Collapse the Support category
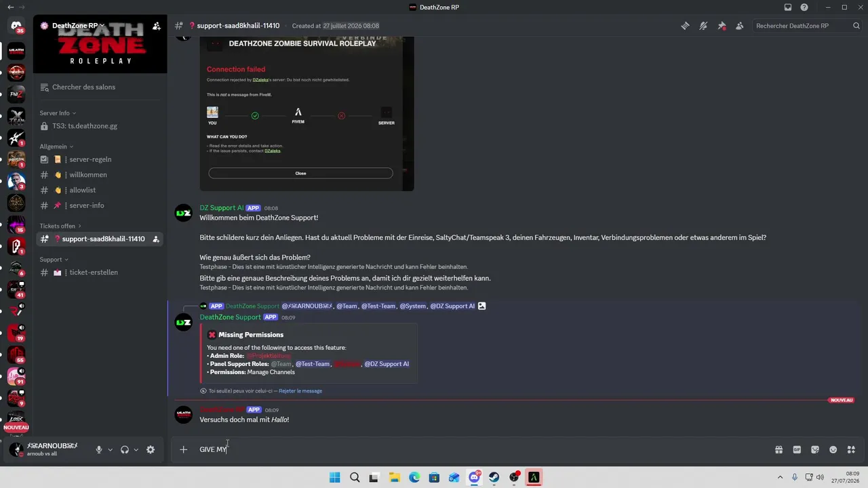This screenshot has width=868, height=488. click(x=54, y=260)
